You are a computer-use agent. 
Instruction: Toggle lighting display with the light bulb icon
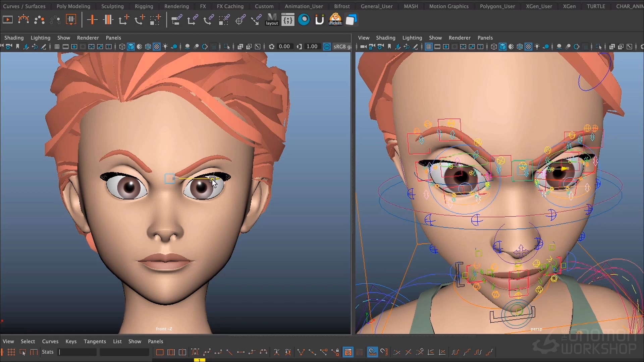click(537, 47)
